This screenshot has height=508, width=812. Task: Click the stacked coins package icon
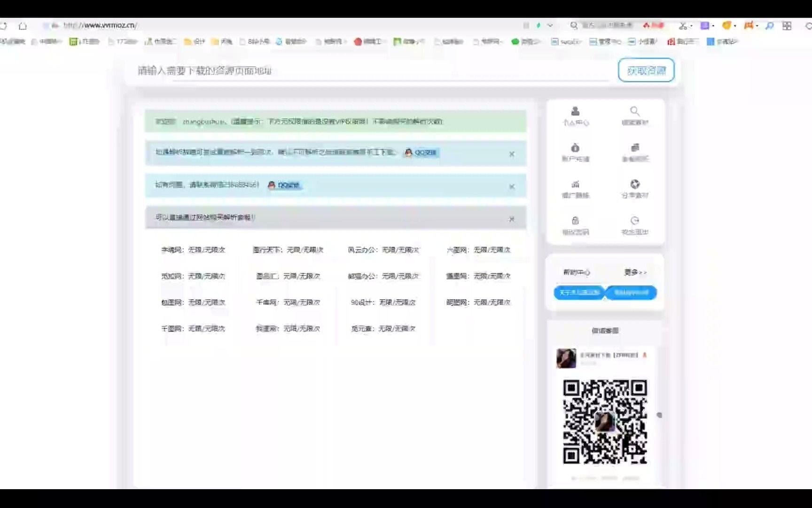click(x=635, y=147)
